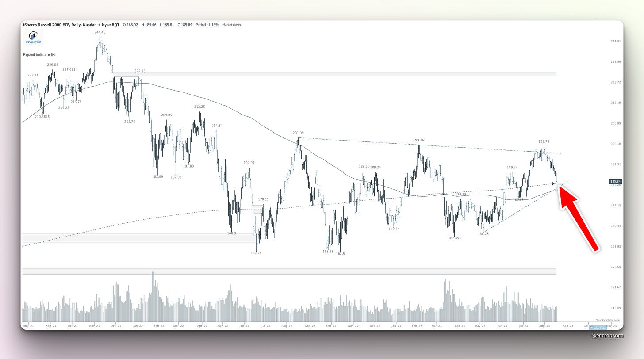Click the 167.455 low label
This screenshot has height=359, width=644.
pos(454,238)
